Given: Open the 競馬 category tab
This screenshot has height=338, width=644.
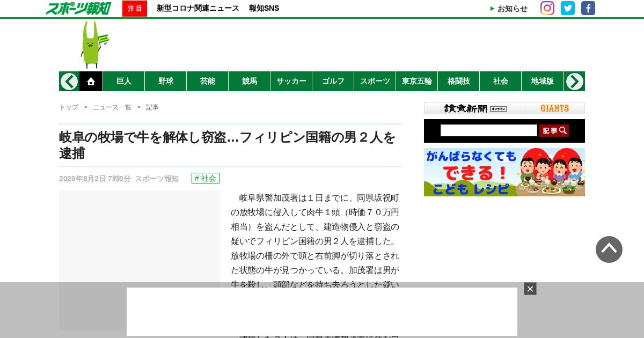Looking at the screenshot, I should click(250, 82).
